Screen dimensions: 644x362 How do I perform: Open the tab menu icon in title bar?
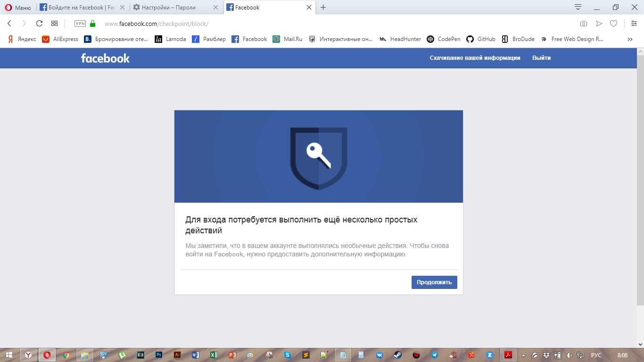[578, 7]
